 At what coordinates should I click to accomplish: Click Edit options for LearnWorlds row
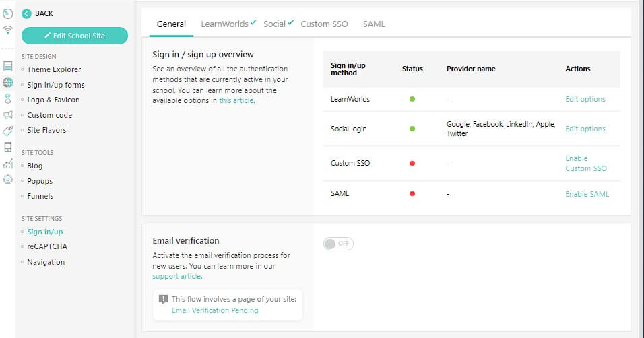(x=585, y=99)
